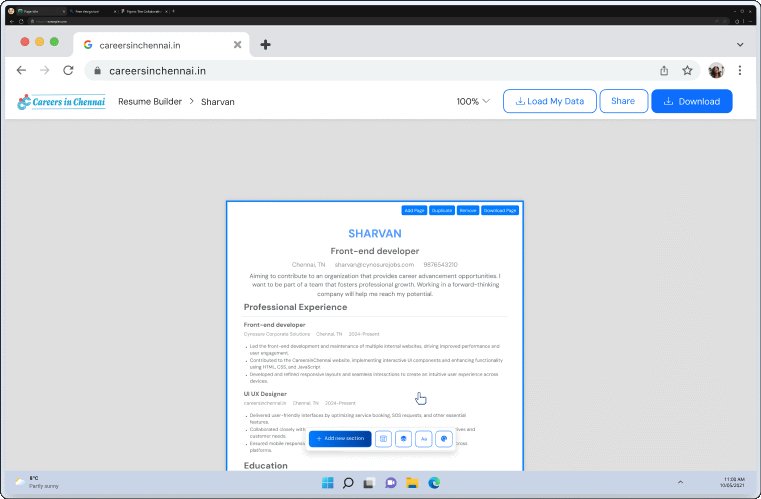Reload the page with refresh icon
The height and width of the screenshot is (499, 761).
tap(68, 71)
